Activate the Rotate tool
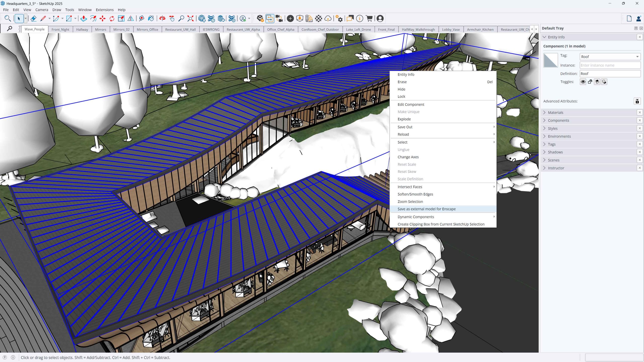Viewport: 644px width, 362px height. coord(111,19)
